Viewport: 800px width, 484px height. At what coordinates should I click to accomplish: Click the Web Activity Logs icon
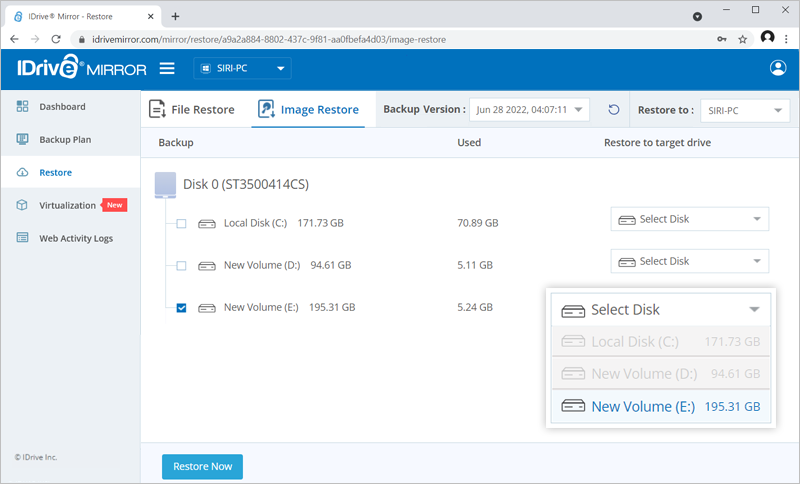(22, 238)
